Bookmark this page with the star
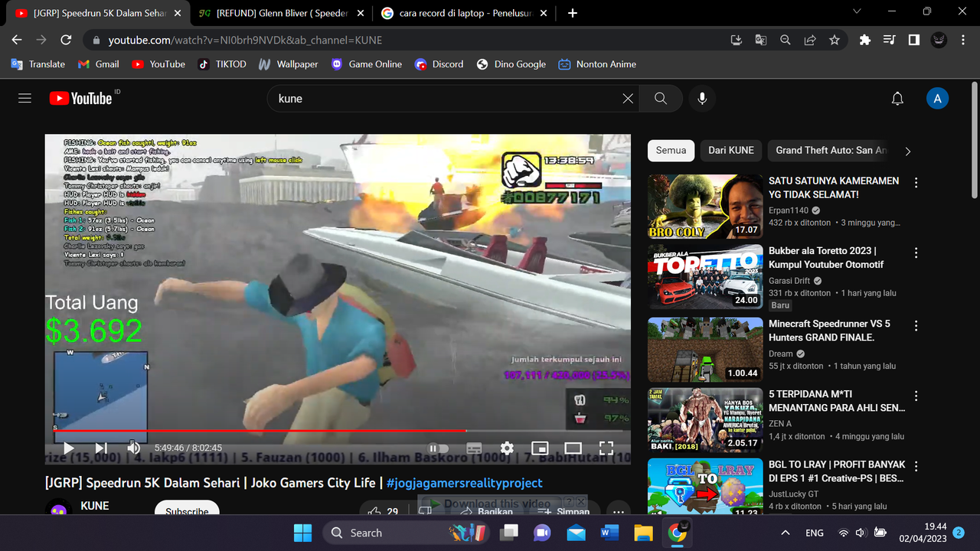 pos(835,40)
